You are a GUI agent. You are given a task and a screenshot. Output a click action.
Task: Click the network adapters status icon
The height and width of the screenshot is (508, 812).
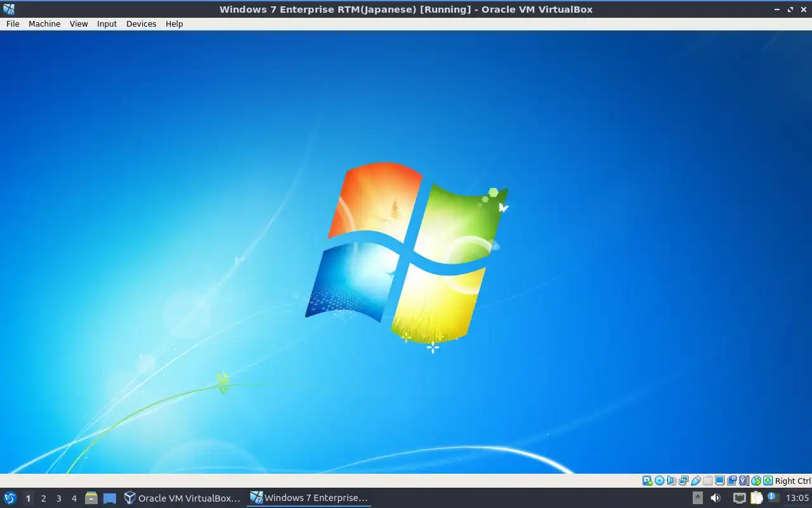[683, 481]
